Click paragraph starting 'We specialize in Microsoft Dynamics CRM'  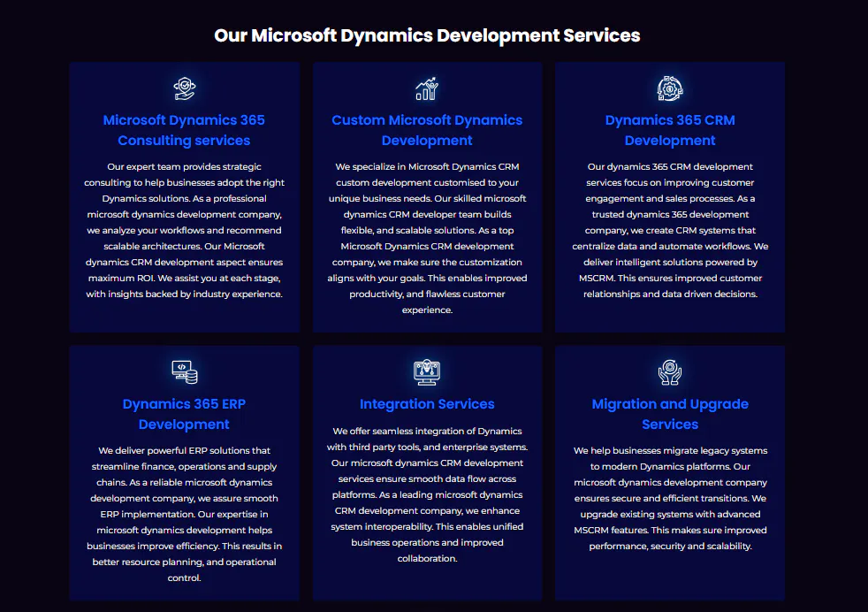427,238
